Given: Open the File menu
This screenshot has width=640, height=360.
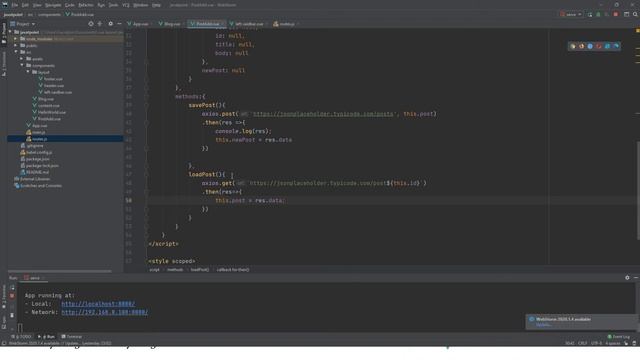Looking at the screenshot, I should [x=15, y=5].
